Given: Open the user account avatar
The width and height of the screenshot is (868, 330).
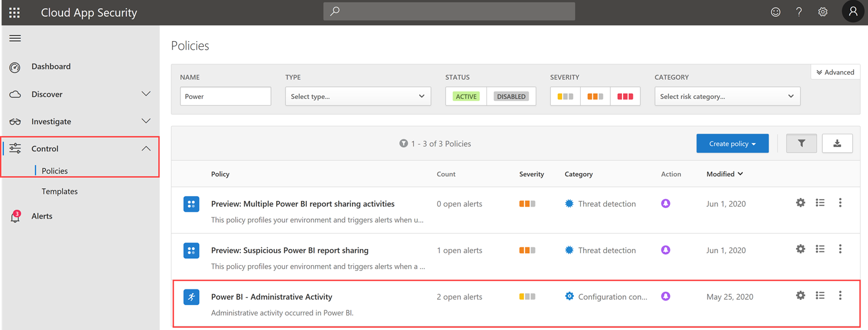Looking at the screenshot, I should tap(852, 12).
